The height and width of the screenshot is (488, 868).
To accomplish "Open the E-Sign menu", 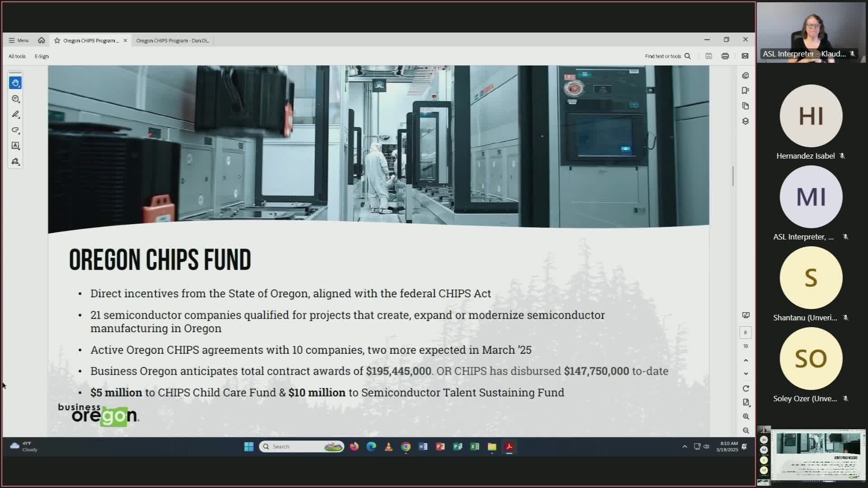I will (42, 56).
